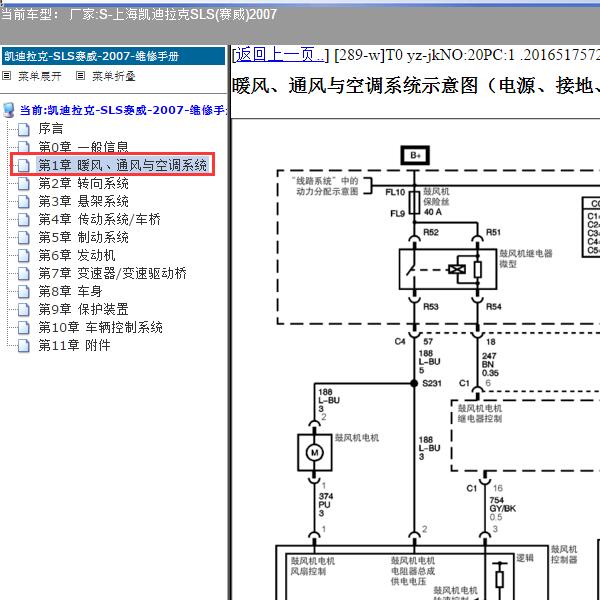Click the 菜单展开 icon

(x=7, y=76)
